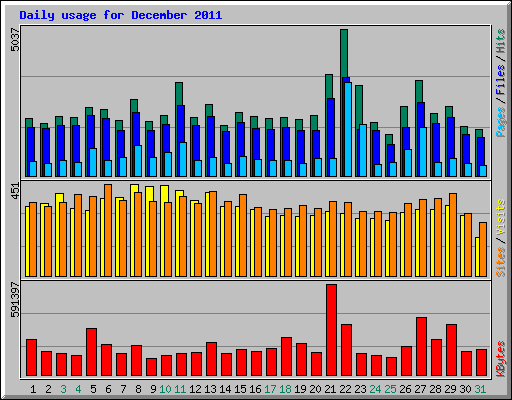The height and width of the screenshot is (400, 512).
Task: Click day label 22 on the x-axis
Action: (345, 389)
